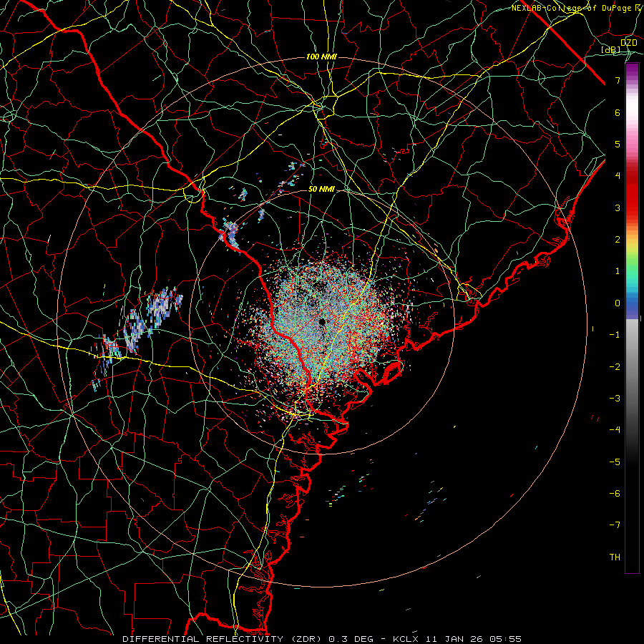Pick the purple top band of the color bar
Viewport: 644px width, 644px height.
point(632,70)
